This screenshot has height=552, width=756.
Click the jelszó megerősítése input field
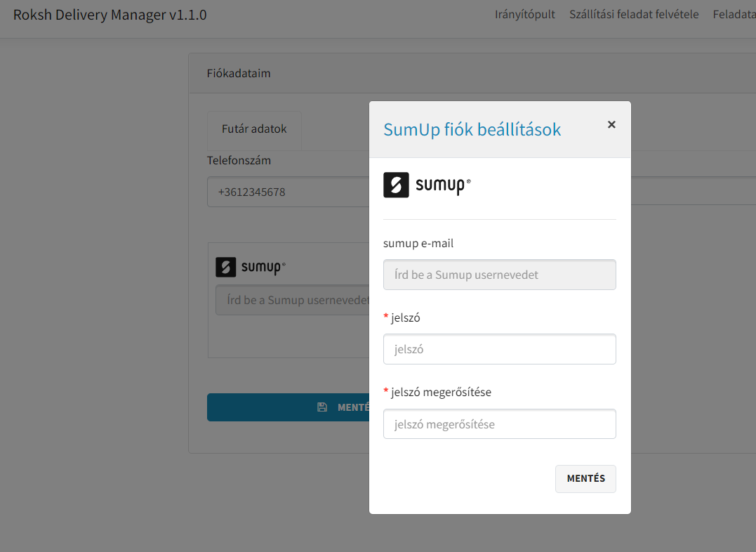500,423
